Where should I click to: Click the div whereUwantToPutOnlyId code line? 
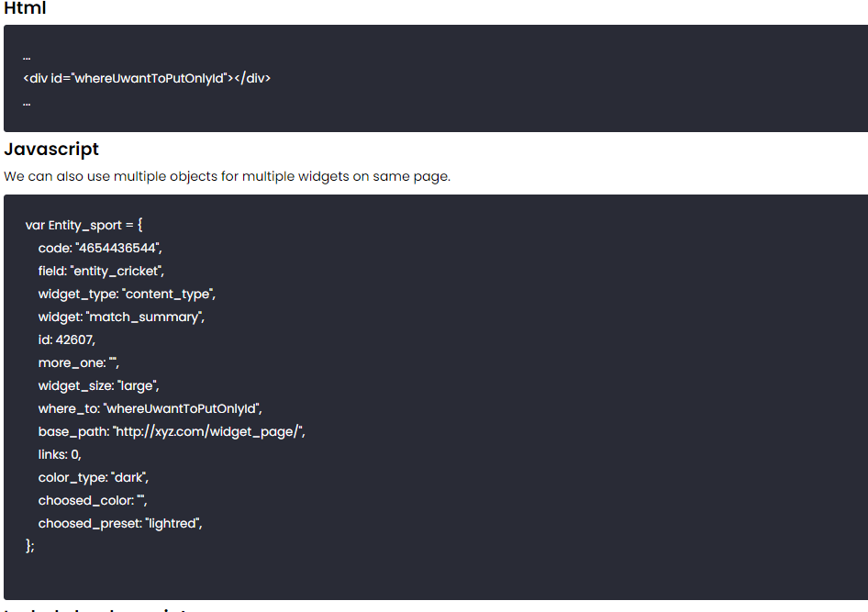click(x=147, y=78)
